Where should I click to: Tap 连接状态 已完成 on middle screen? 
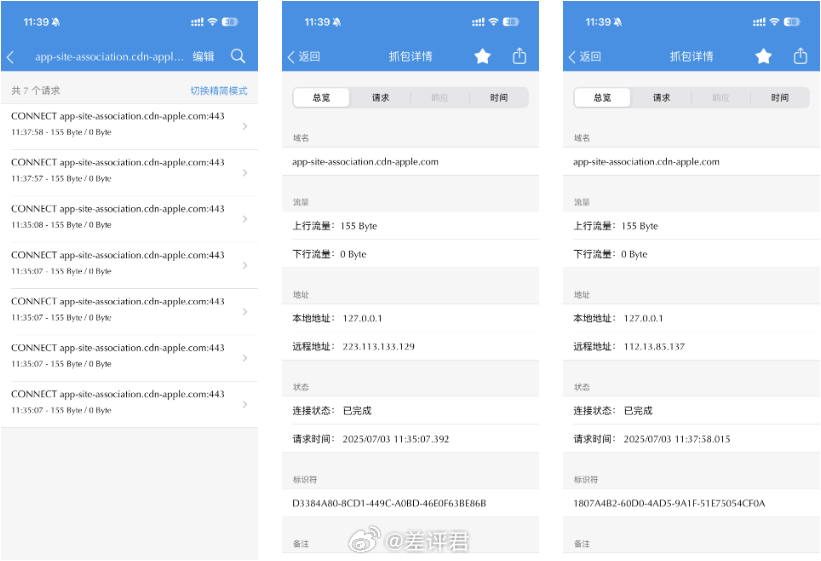point(410,411)
